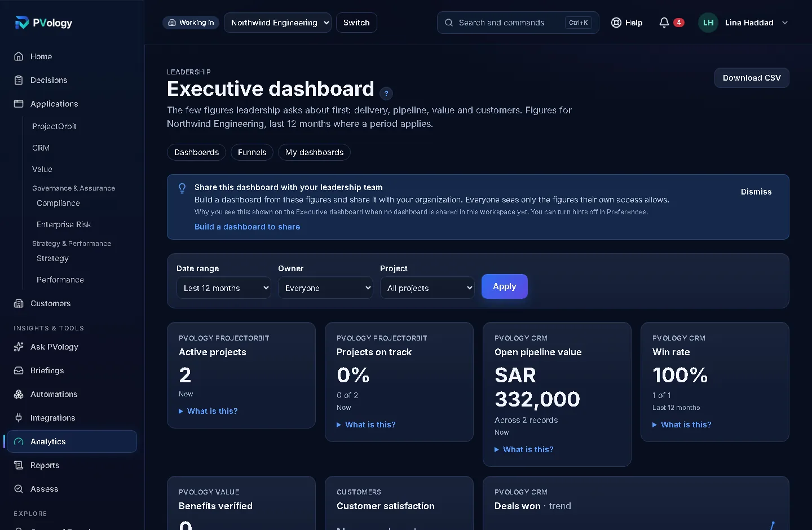The image size is (812, 530).
Task: Open the Northwind Engineering workspace dropdown
Action: click(x=277, y=23)
